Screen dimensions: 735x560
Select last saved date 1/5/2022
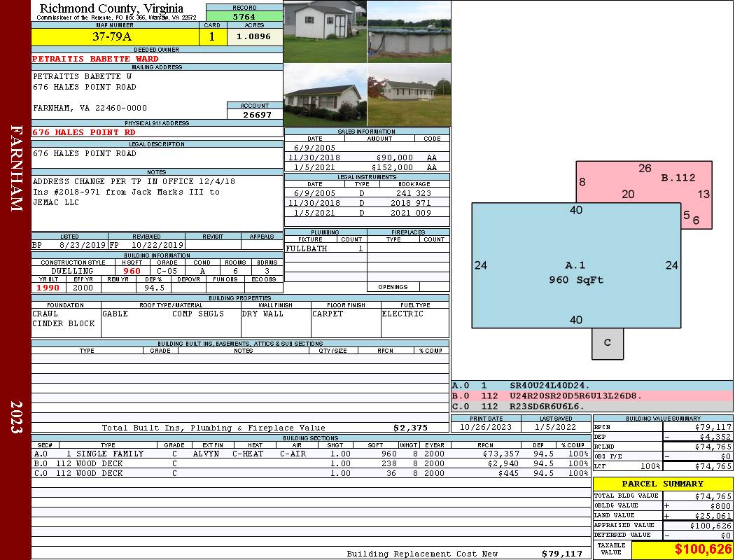tap(556, 428)
